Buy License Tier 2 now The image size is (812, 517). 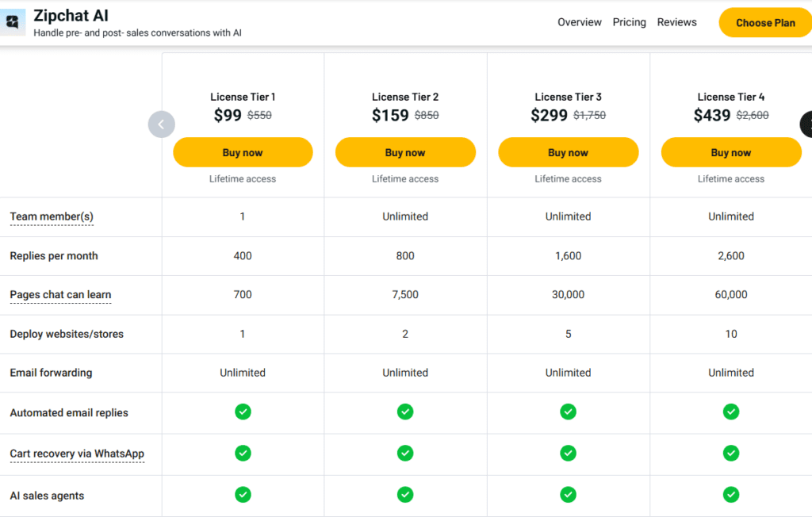[x=405, y=152]
